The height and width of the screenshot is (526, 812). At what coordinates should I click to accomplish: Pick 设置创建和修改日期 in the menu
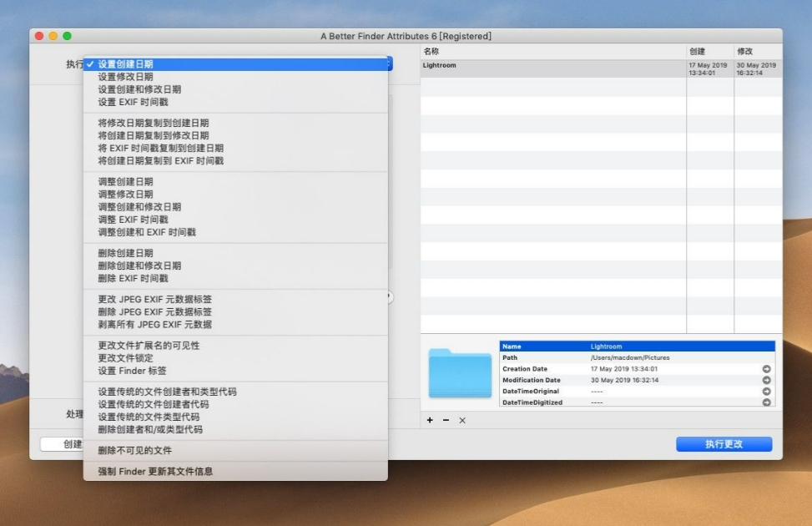point(235,89)
